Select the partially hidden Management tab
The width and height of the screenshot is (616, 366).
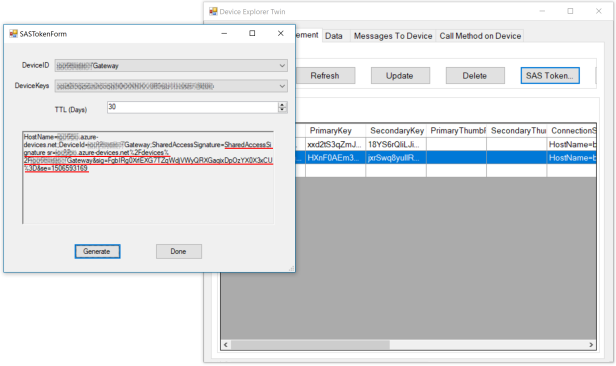click(x=308, y=35)
